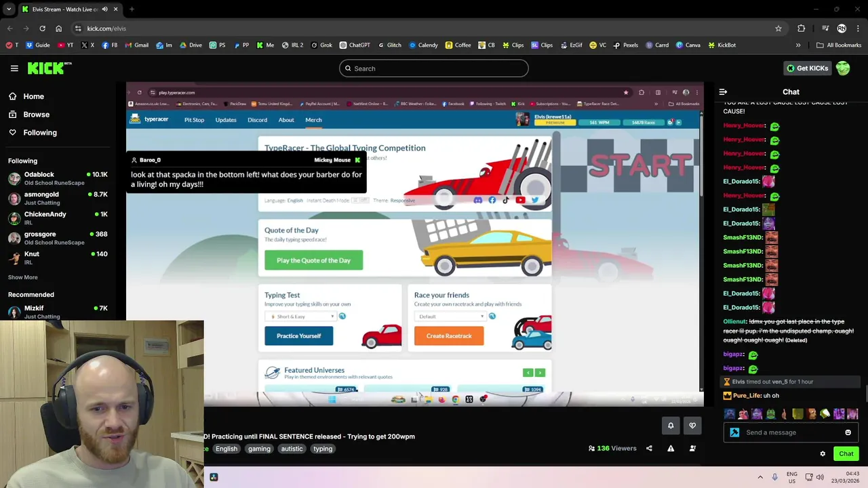868x488 pixels.
Task: Open the ChatGPT bookmark
Action: pyautogui.click(x=355, y=45)
